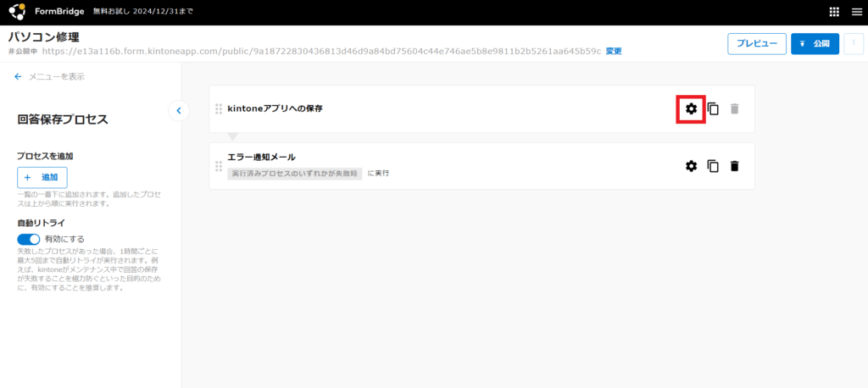This screenshot has width=868, height=388.
Task: Click the FormBridge logo
Action: point(17,12)
